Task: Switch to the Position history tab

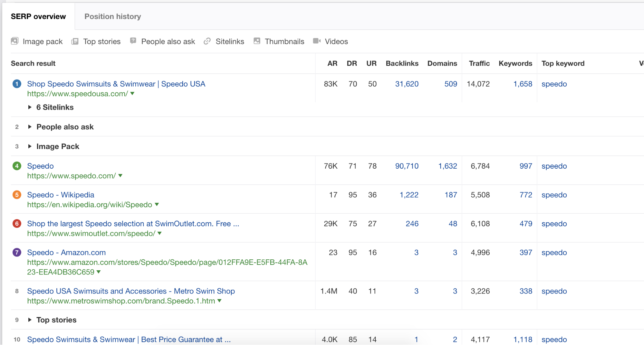Action: [112, 16]
